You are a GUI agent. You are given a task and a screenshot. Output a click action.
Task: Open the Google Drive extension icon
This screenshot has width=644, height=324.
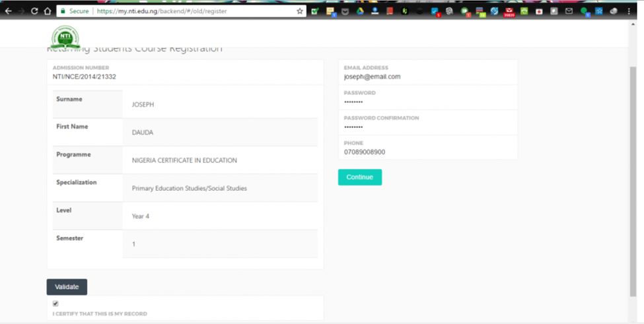(x=361, y=11)
